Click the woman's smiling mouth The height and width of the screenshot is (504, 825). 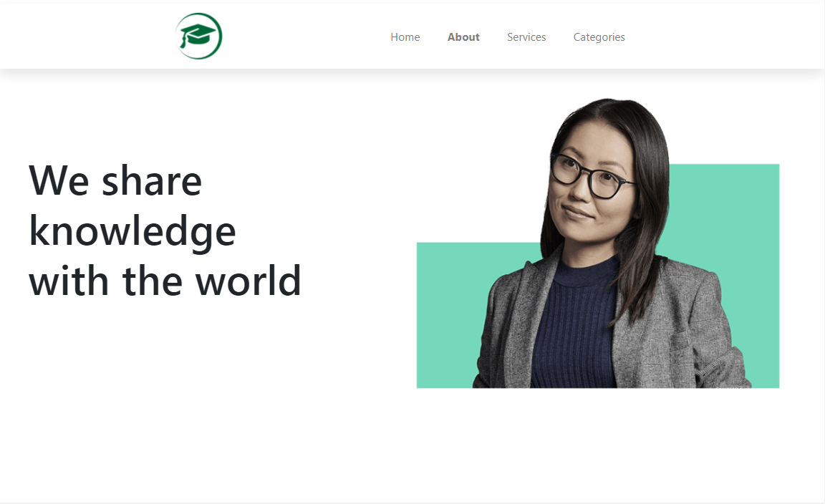coord(577,213)
